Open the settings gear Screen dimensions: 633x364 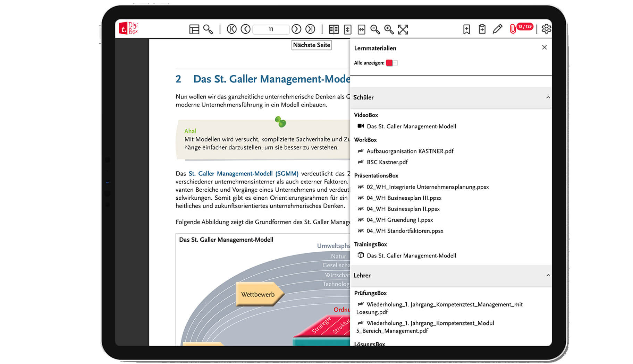click(546, 29)
